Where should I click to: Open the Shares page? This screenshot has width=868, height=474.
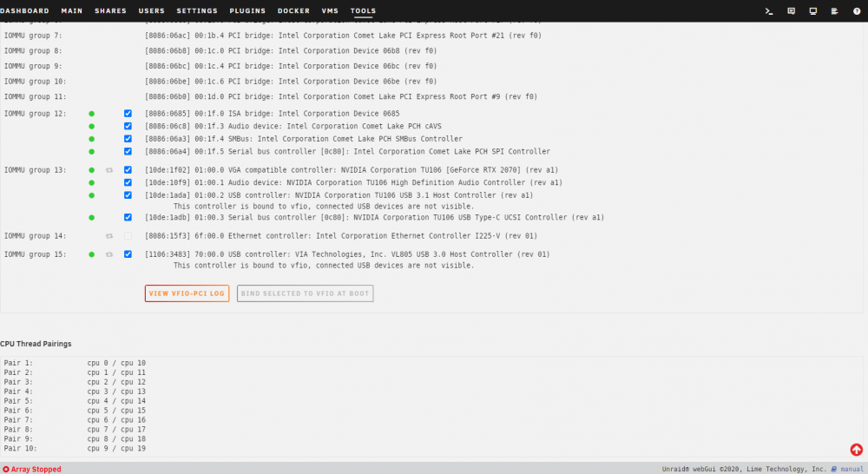[x=111, y=11]
